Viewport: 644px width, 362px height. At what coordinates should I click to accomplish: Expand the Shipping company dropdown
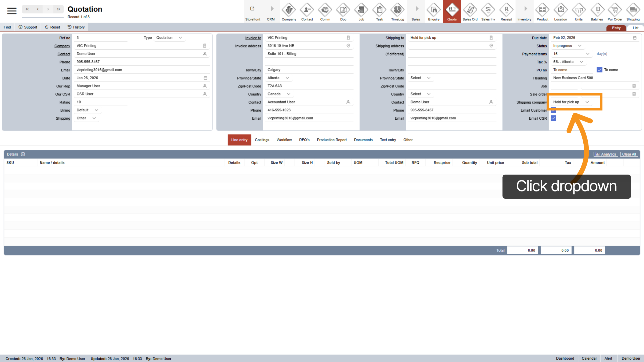(x=587, y=102)
